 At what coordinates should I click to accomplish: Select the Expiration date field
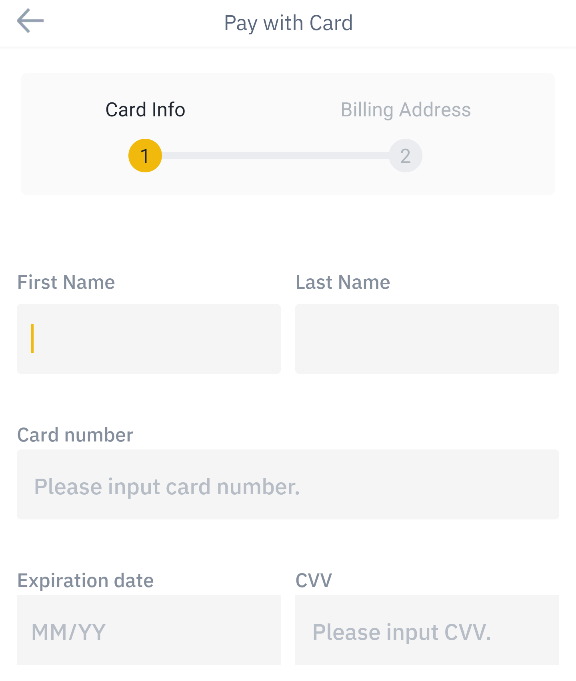(149, 630)
